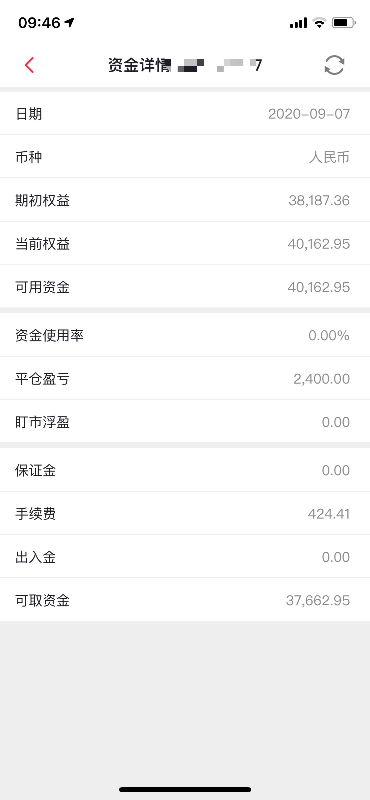Image resolution: width=370 pixels, height=800 pixels.
Task: Tap the date value 2020-09-07
Action: point(309,114)
